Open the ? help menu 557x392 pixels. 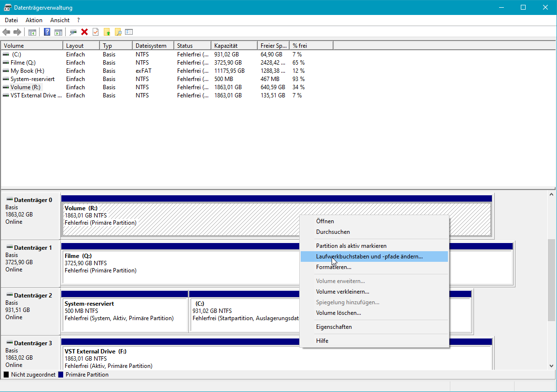pyautogui.click(x=79, y=20)
